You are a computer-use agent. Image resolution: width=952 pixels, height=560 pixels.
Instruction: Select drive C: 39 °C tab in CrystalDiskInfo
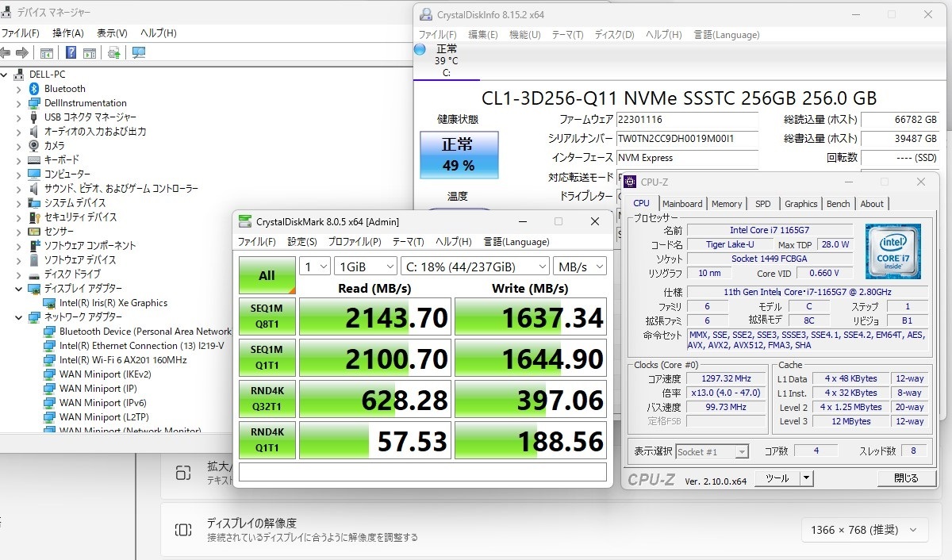pyautogui.click(x=447, y=60)
